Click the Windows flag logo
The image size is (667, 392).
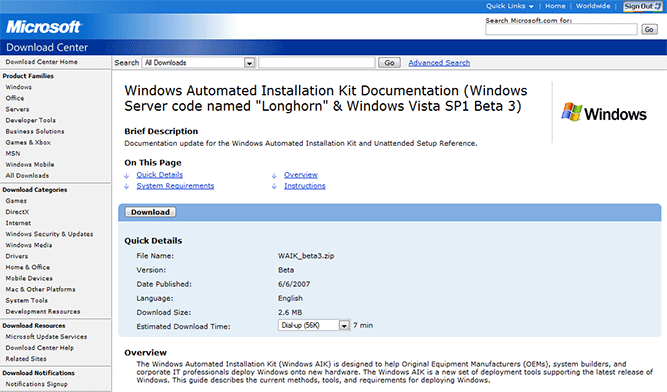(x=571, y=112)
